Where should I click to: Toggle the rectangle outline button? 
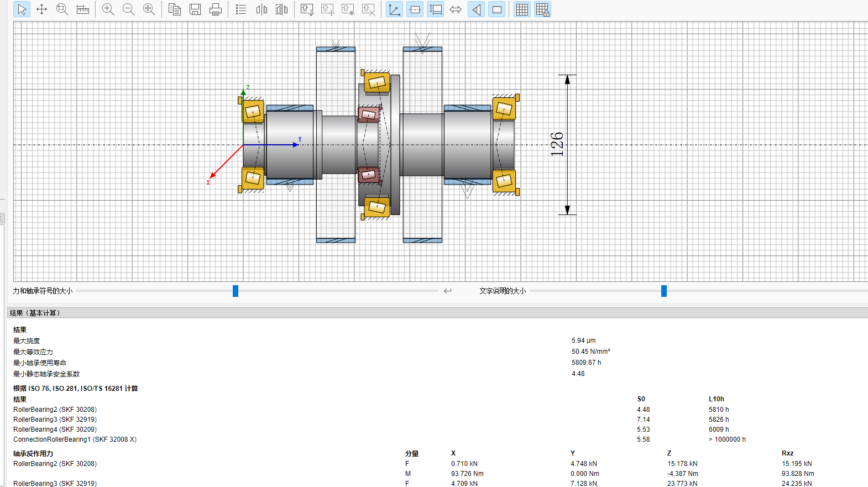click(497, 9)
